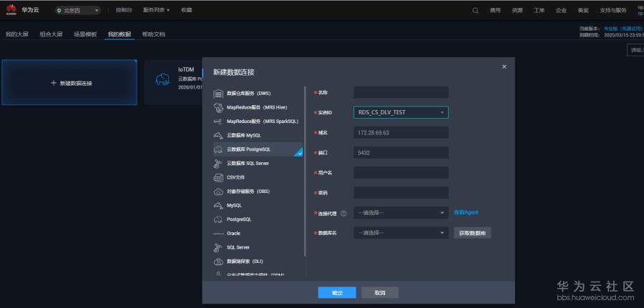This screenshot has height=308, width=644.
Task: Click the plus icon on 新建数据连接 card
Action: [x=54, y=83]
